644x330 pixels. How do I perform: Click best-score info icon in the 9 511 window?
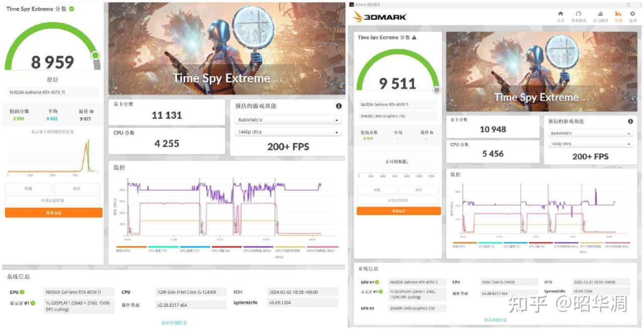(x=432, y=133)
